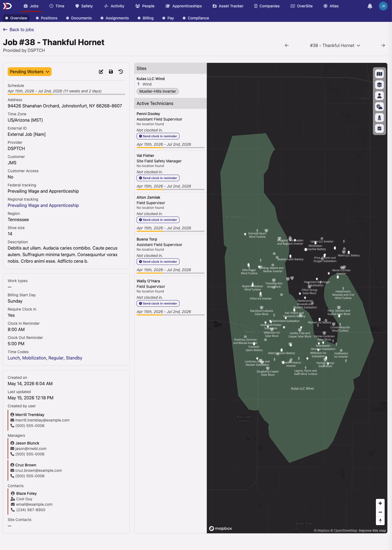Open the Activity menu
The image size is (392, 550).
114,6
